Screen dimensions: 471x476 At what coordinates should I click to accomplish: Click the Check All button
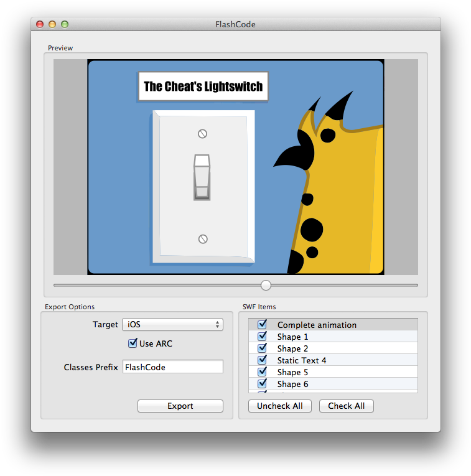347,406
